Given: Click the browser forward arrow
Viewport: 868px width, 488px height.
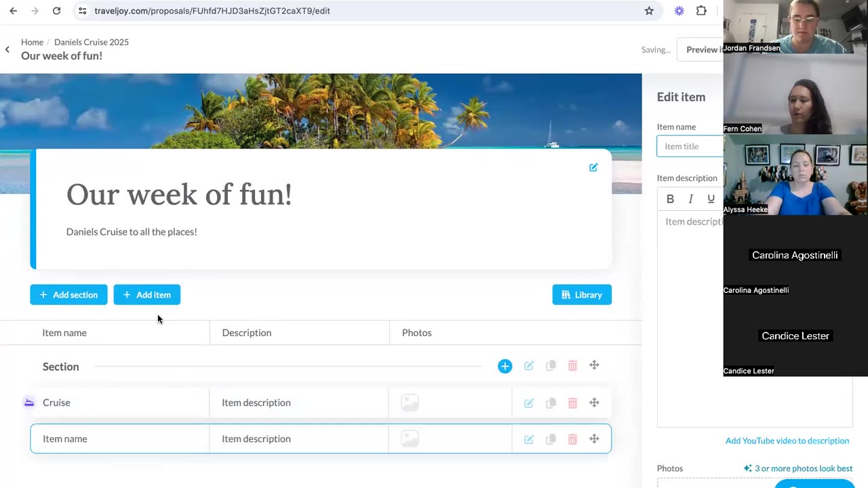Looking at the screenshot, I should tap(35, 11).
